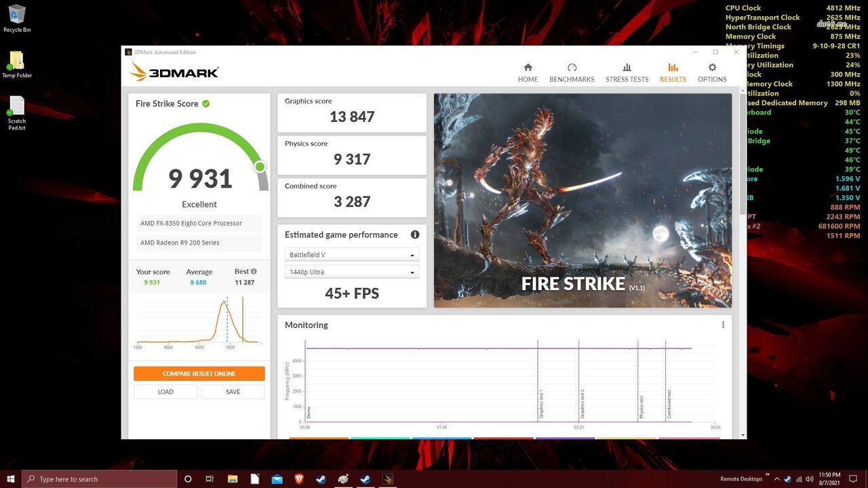Open the Benchmarks gauge icon
This screenshot has height=488, width=868.
(572, 68)
